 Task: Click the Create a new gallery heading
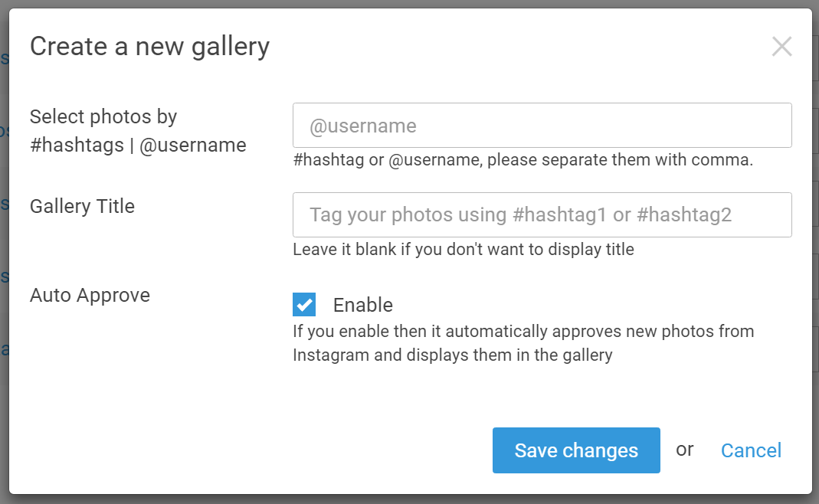(150, 47)
